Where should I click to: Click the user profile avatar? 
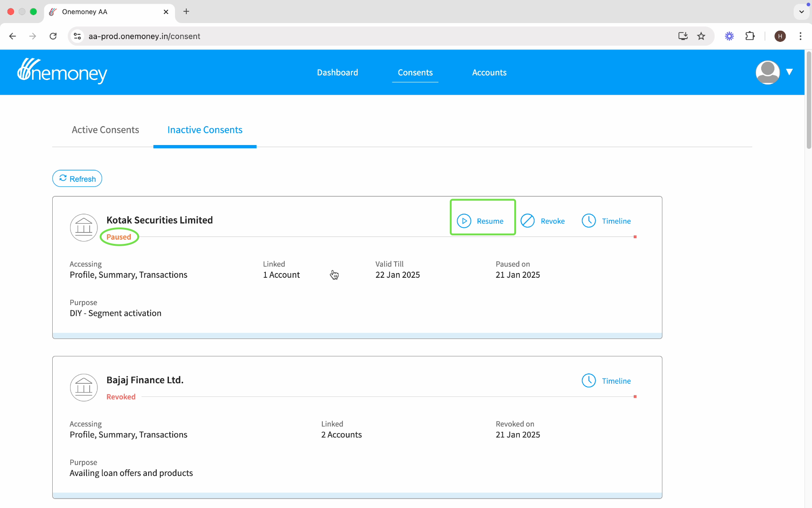click(x=767, y=73)
